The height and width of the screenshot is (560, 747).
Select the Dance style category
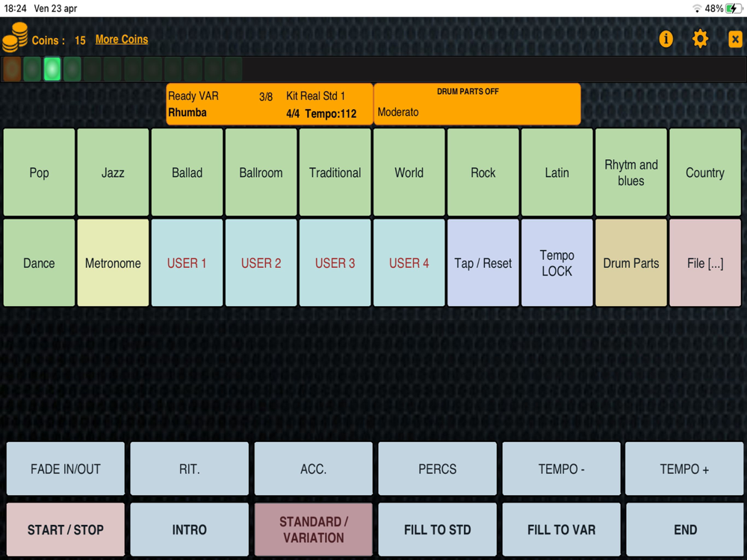39,263
